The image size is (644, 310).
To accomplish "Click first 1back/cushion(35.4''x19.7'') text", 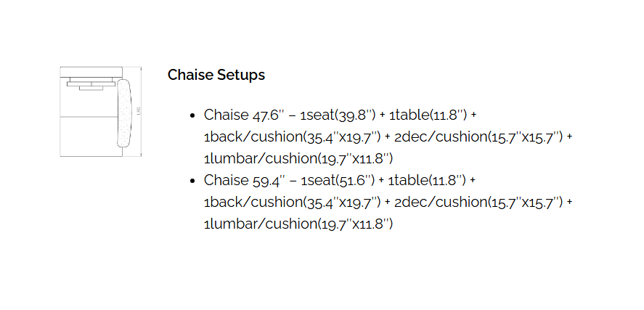I will (x=293, y=136).
